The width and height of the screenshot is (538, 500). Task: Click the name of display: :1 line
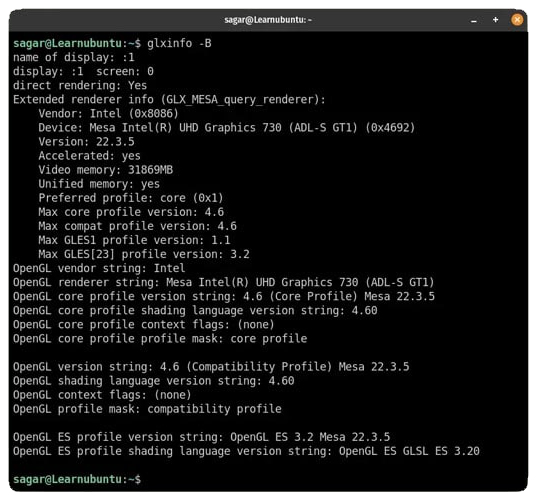tap(73, 57)
